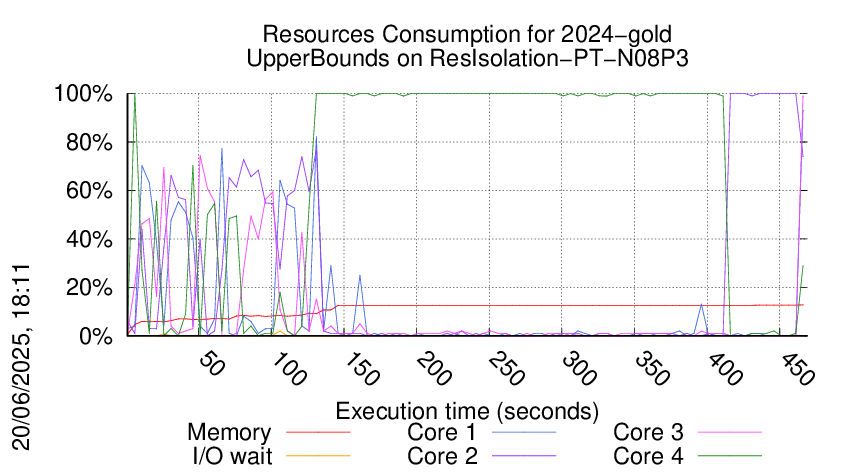The width and height of the screenshot is (850, 475).
Task: Click the purple Core 2 legend line sample
Action: tap(524, 456)
